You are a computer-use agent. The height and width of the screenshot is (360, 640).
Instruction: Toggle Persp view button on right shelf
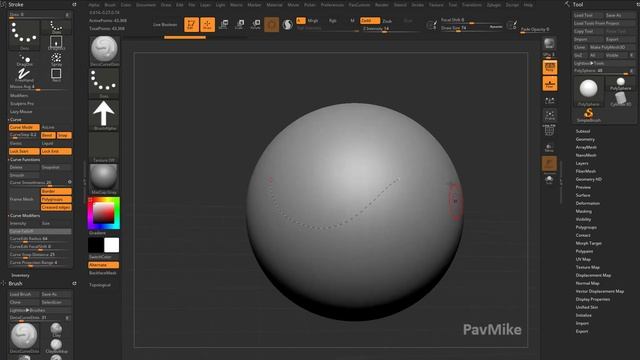[x=550, y=67]
